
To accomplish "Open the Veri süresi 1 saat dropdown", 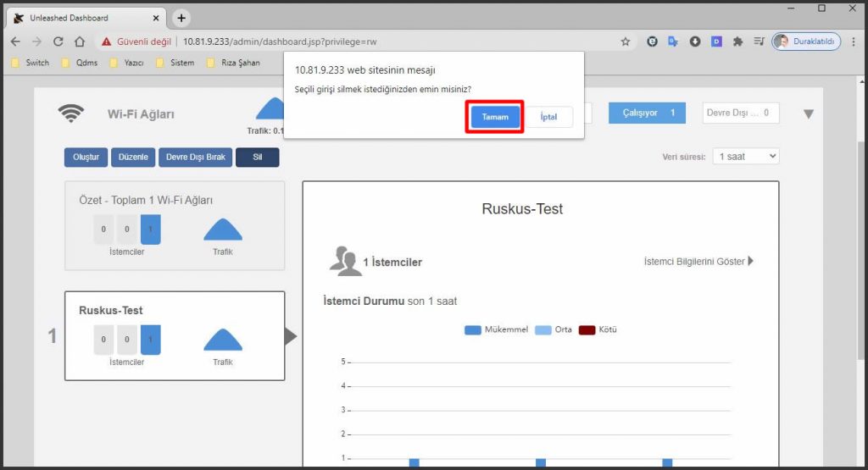I will pos(746,157).
